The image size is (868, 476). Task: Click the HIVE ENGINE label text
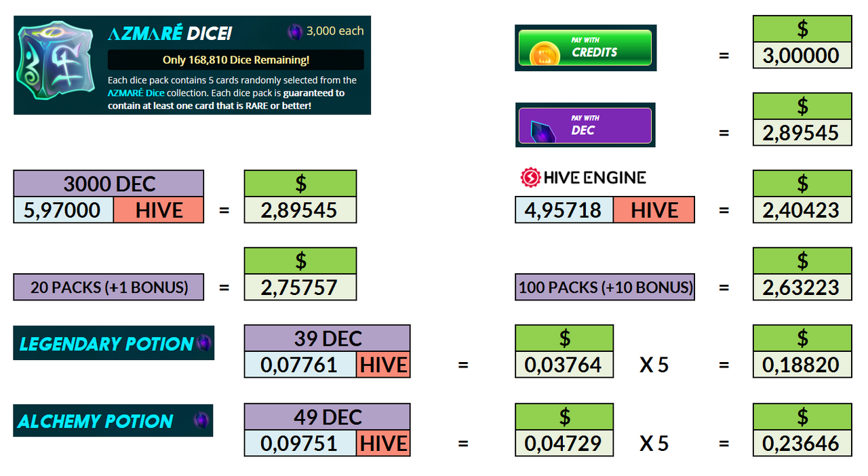pyautogui.click(x=595, y=178)
